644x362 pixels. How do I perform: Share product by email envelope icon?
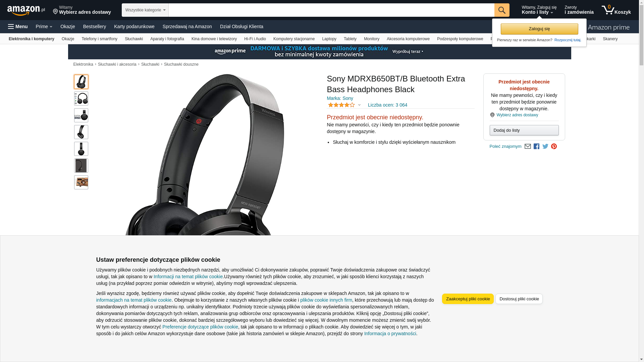coord(528,146)
